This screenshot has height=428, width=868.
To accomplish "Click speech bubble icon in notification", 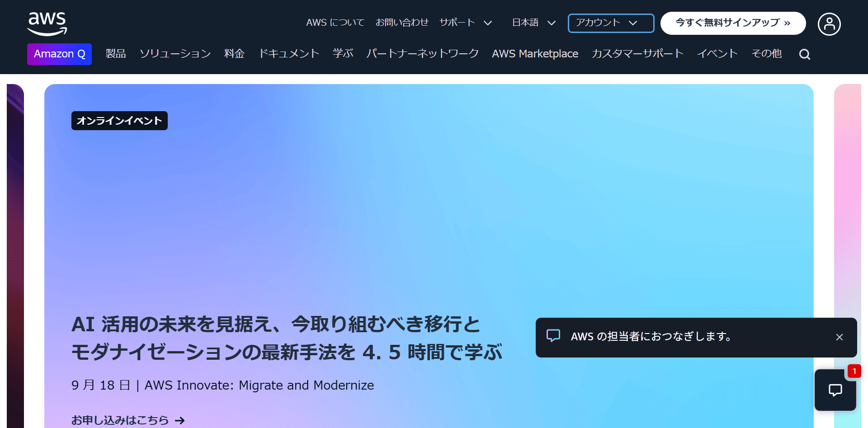I will [x=553, y=336].
